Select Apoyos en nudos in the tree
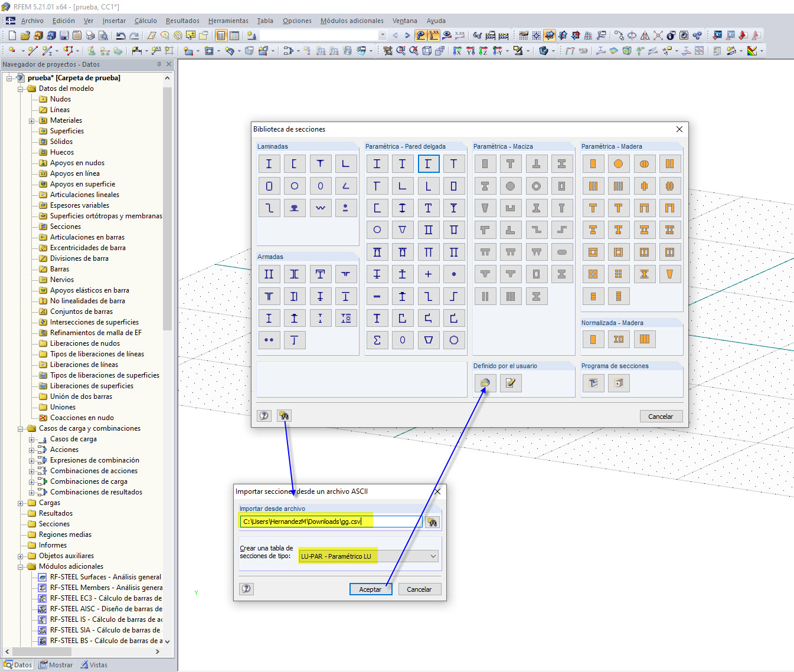794x672 pixels. (x=77, y=163)
